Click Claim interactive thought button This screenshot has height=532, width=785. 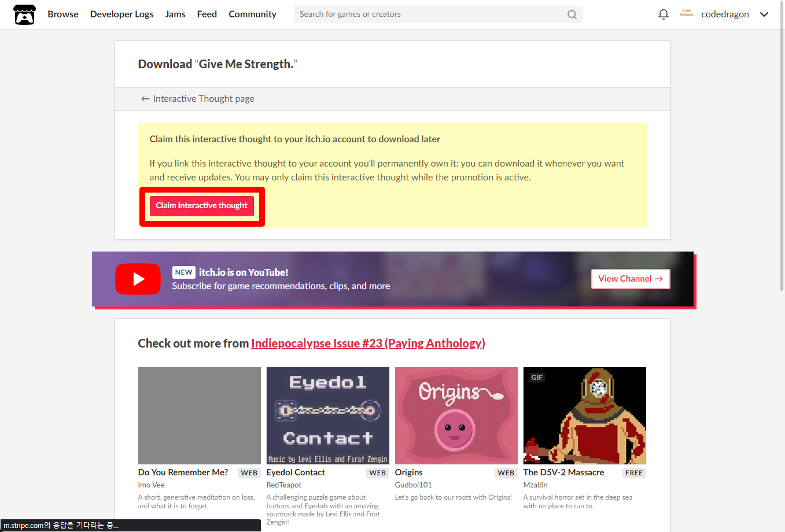pyautogui.click(x=202, y=206)
